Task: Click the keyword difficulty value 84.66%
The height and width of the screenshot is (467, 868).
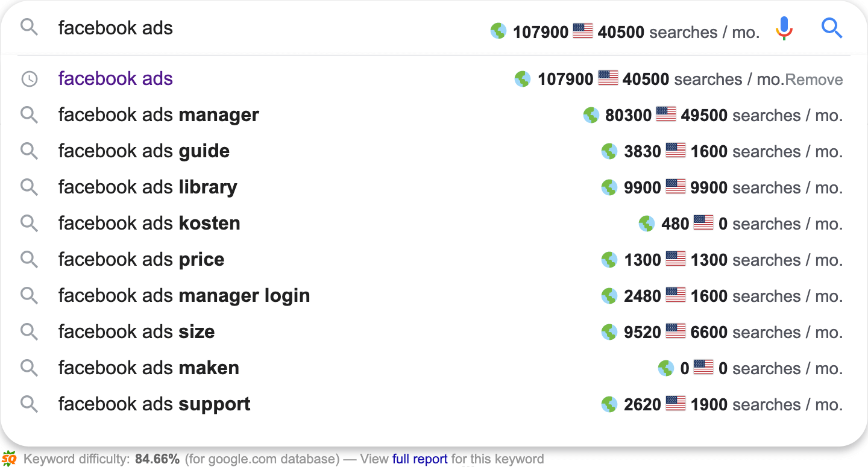Action: (157, 459)
